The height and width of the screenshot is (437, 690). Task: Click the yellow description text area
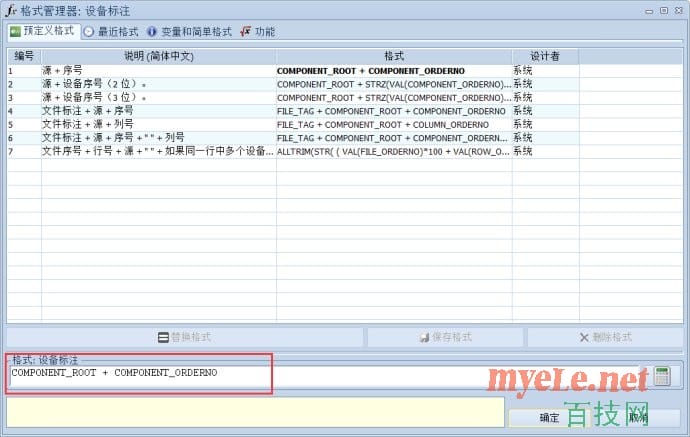tap(255, 412)
